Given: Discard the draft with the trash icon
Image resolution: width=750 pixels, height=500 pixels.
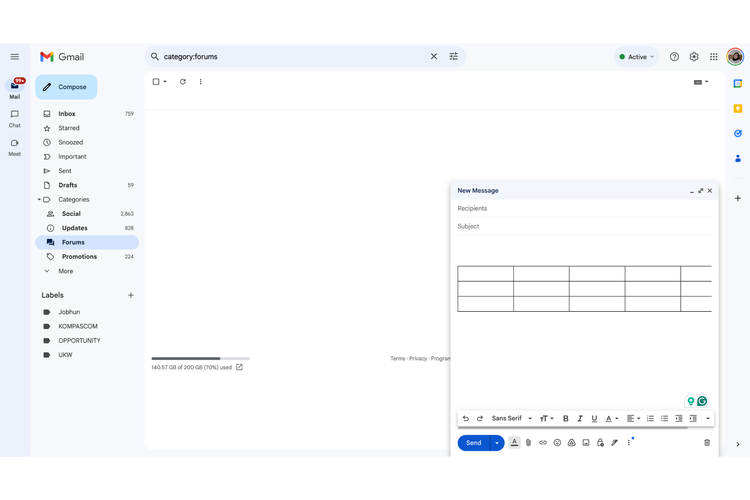Looking at the screenshot, I should point(707,443).
